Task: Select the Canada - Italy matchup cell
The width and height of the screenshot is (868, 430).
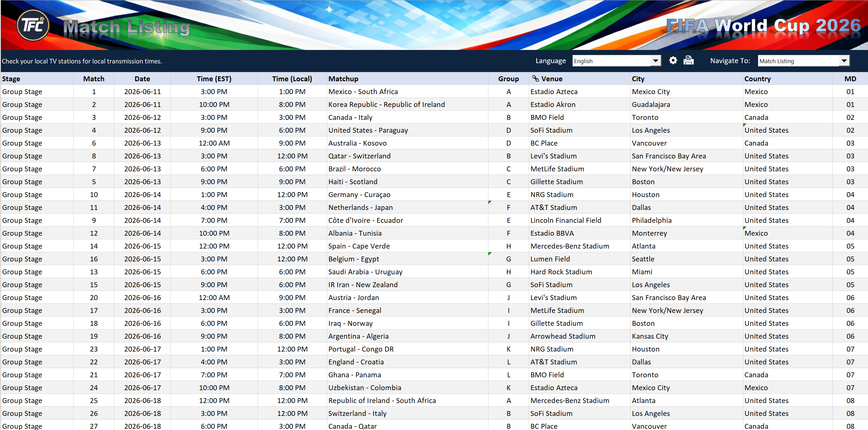Action: click(x=350, y=117)
